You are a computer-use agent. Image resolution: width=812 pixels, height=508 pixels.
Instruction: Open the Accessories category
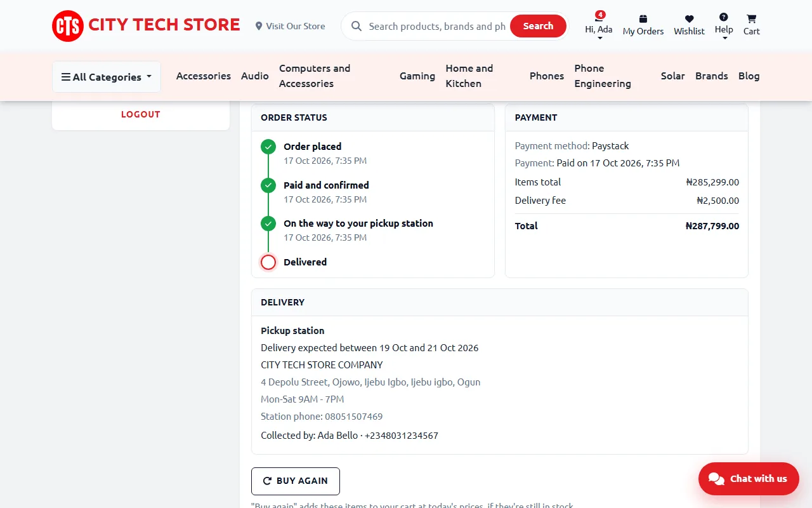[x=204, y=76]
